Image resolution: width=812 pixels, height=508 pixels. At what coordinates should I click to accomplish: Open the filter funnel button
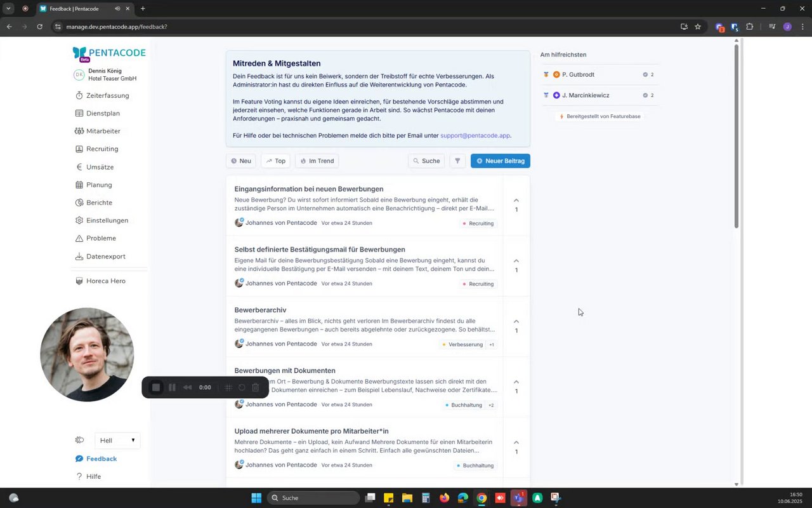(457, 161)
